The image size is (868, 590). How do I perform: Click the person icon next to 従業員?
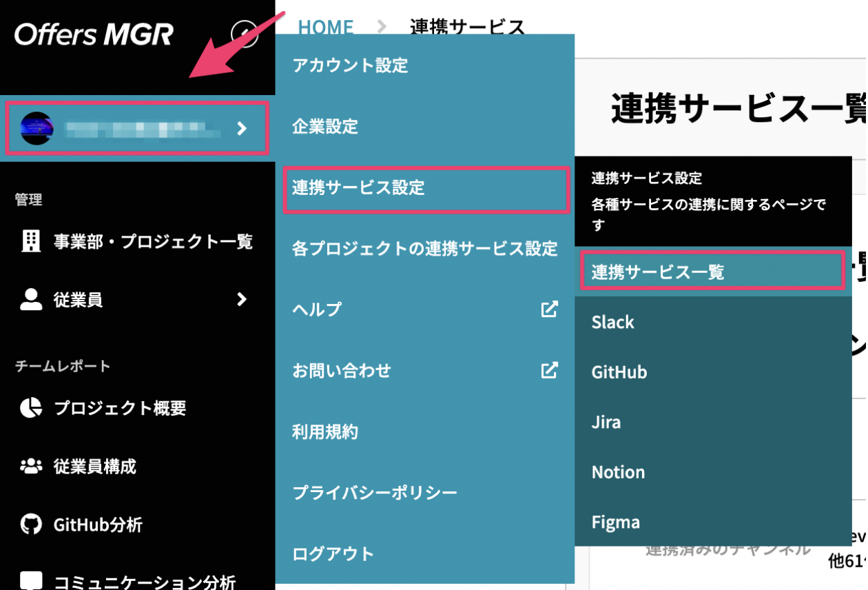tap(31, 299)
